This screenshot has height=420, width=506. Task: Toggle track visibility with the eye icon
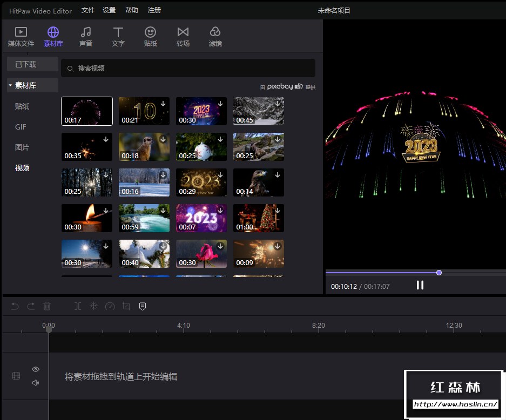click(x=36, y=369)
